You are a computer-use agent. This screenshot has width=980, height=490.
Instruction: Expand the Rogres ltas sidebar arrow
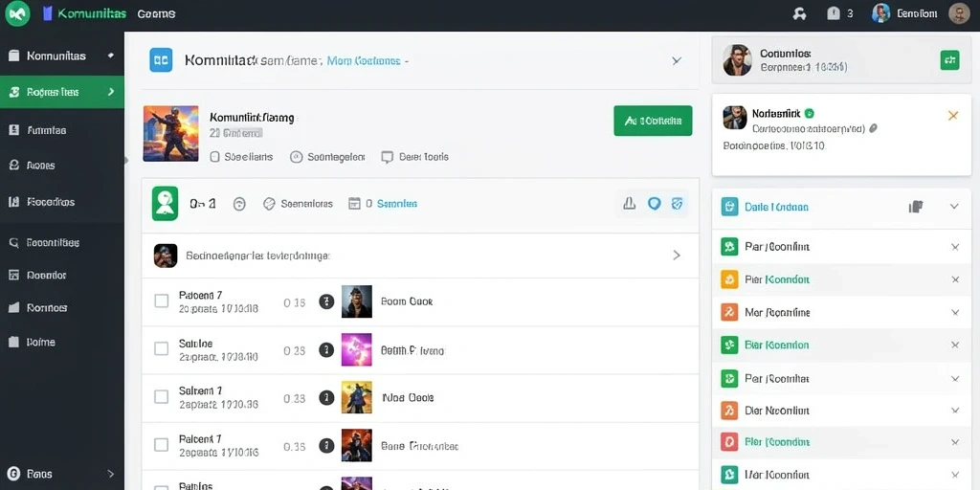click(x=111, y=92)
